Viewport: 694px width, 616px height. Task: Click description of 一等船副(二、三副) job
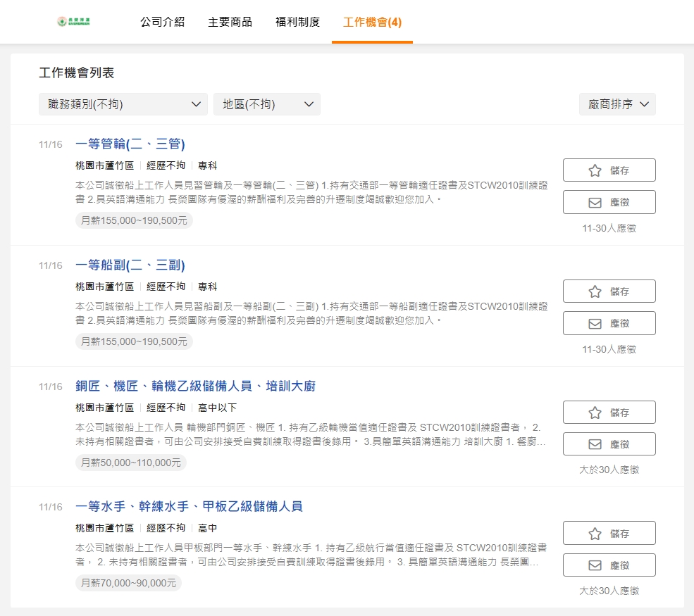tap(311, 313)
